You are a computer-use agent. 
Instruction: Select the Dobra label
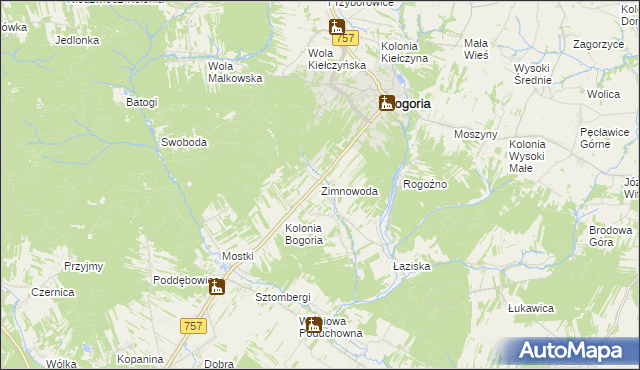[x=219, y=364]
